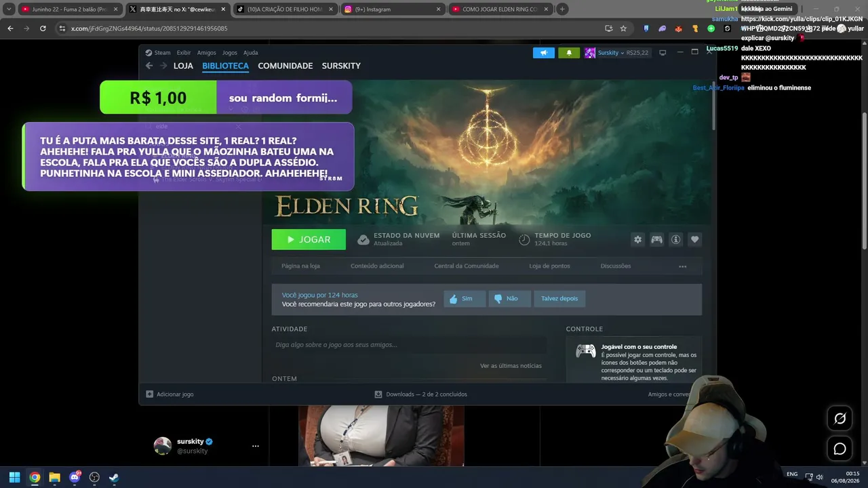Open Elden Ring game settings gear
This screenshot has width=868, height=488.
pyautogui.click(x=637, y=239)
